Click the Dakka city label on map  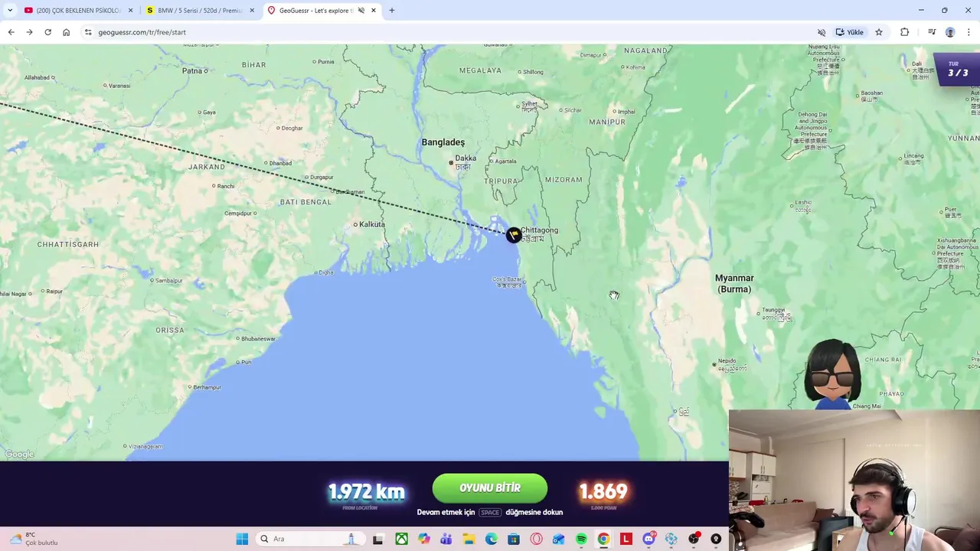[465, 158]
